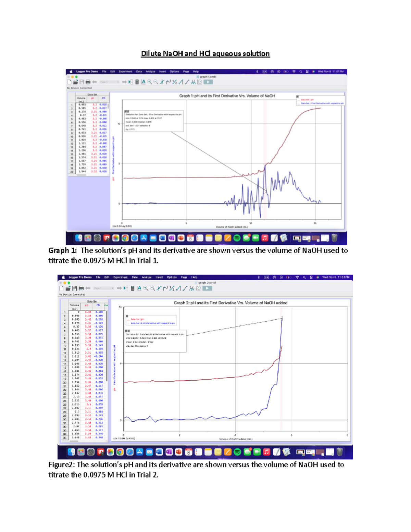Image resolution: width=411 pixels, height=532 pixels.
Task: Click Zoom In magnifier in graph 2.cmbl toolbar
Action: [146, 288]
